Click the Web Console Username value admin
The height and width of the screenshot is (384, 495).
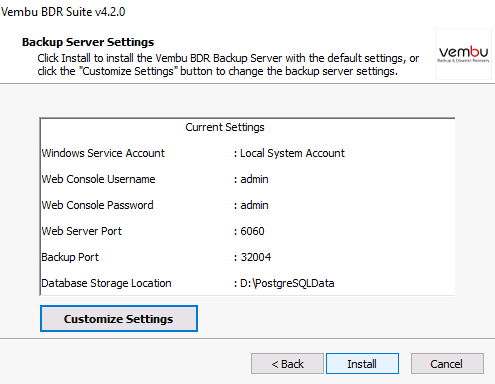point(254,179)
